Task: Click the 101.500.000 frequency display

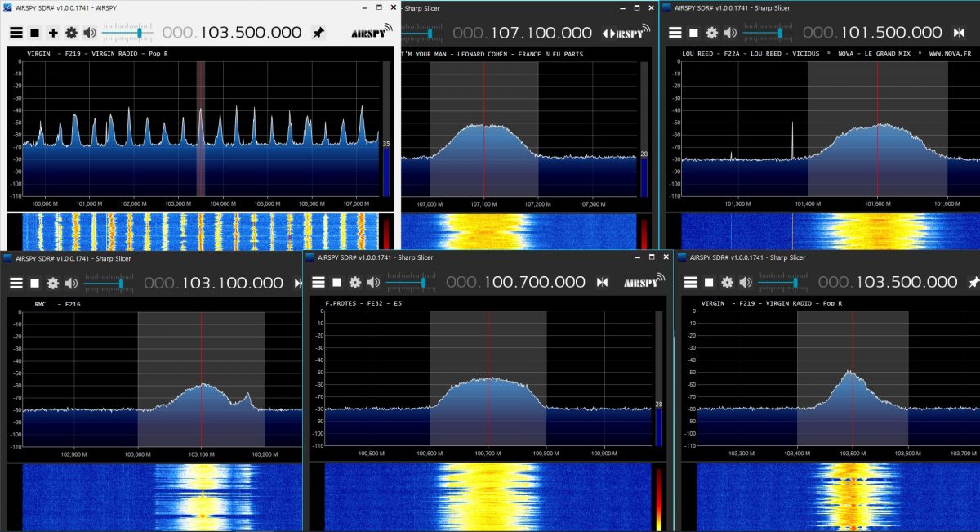Action: (x=872, y=33)
